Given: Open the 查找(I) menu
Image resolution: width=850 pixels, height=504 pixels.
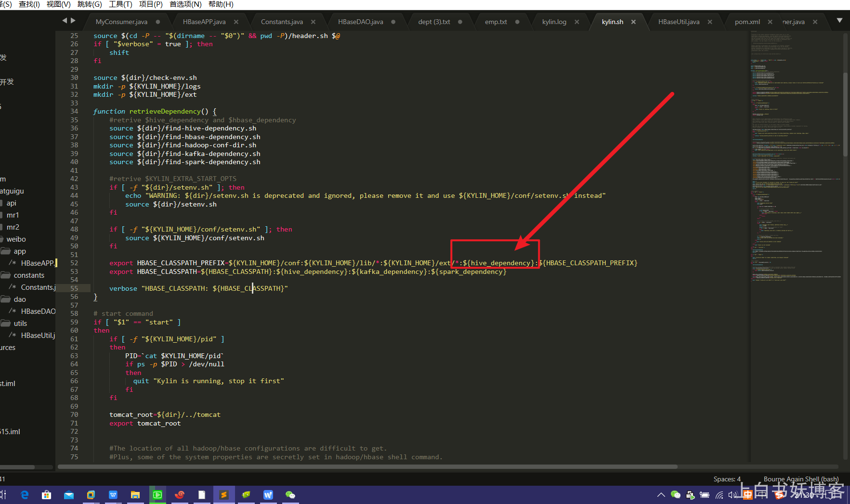Looking at the screenshot, I should 29,4.
